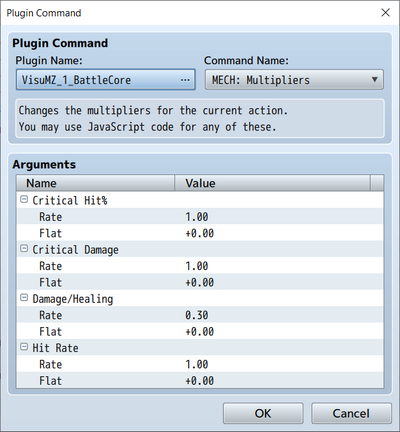Viewport: 400px width, 432px height.
Task: Click the ellipsis icon in Plugin Name field
Action: coord(185,80)
